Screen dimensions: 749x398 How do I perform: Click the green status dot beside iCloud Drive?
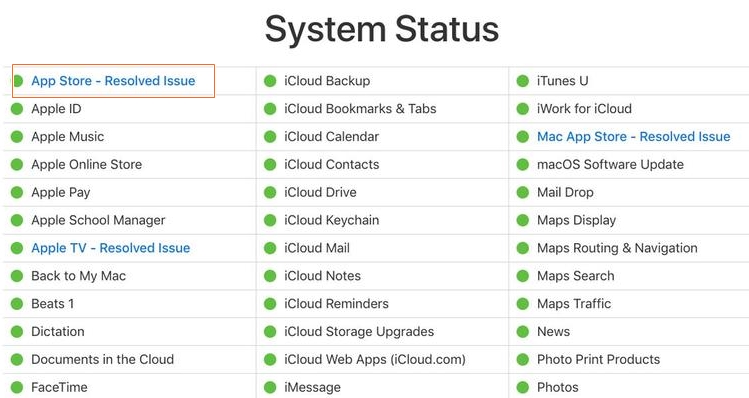click(270, 192)
